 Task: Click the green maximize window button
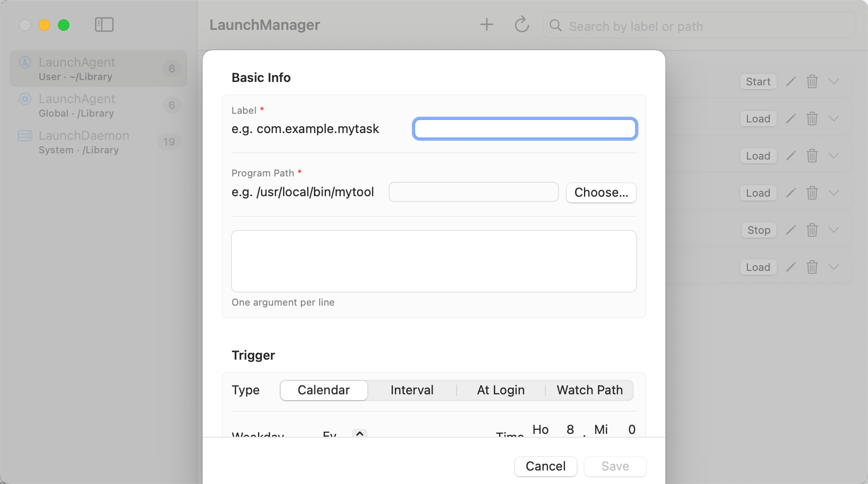(x=64, y=25)
